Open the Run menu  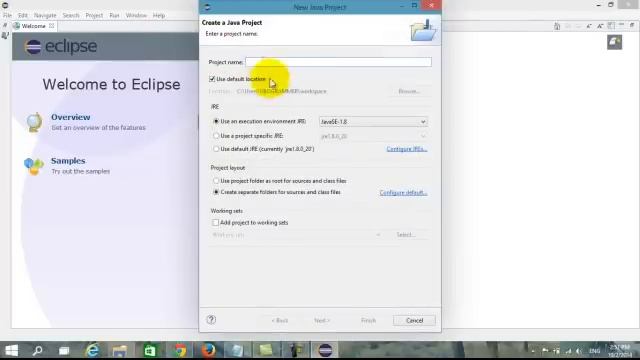coord(114,15)
